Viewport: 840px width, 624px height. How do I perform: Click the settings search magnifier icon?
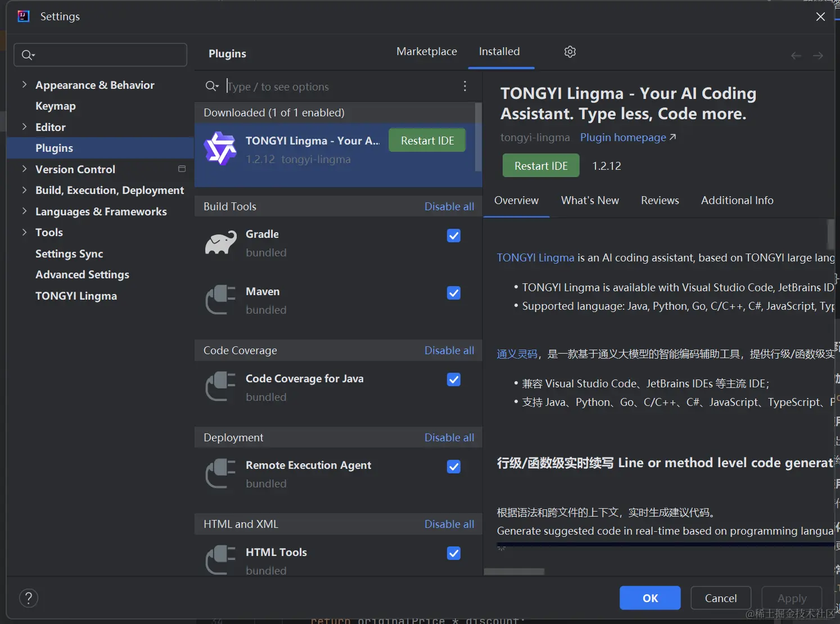click(x=28, y=55)
